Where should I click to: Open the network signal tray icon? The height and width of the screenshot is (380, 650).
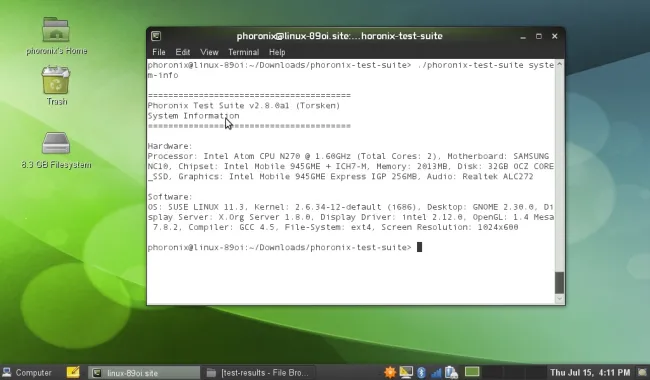(436, 372)
